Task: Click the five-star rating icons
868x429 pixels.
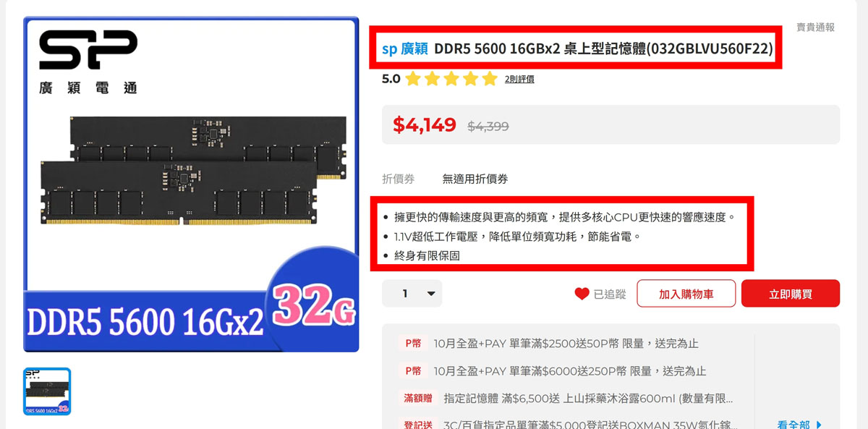Action: [451, 78]
